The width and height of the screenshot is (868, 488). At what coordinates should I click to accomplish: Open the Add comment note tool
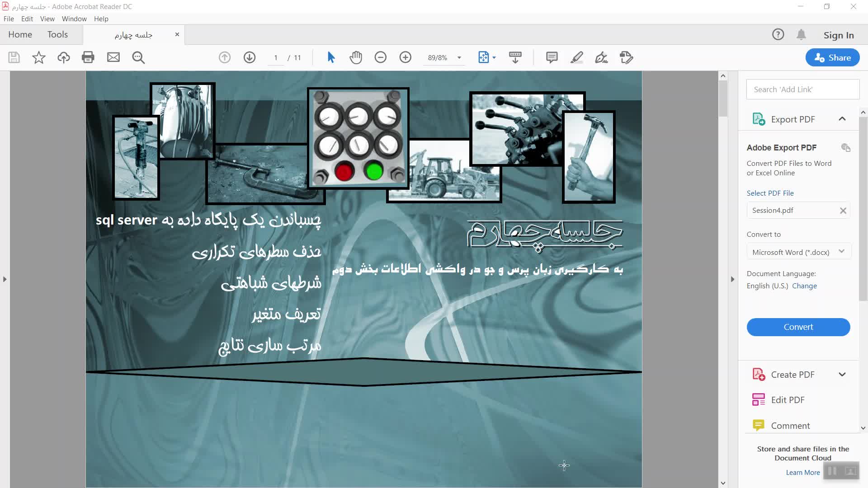(x=552, y=57)
